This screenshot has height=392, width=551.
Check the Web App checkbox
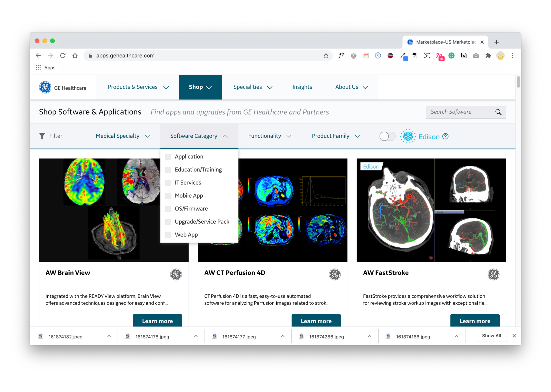click(x=168, y=235)
